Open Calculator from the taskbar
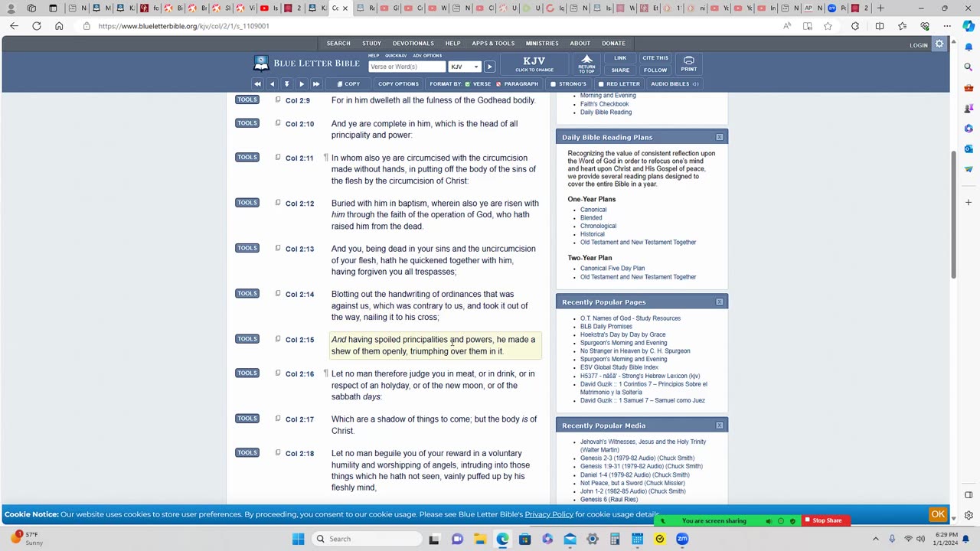This screenshot has height=551, width=980. pyautogui.click(x=615, y=539)
